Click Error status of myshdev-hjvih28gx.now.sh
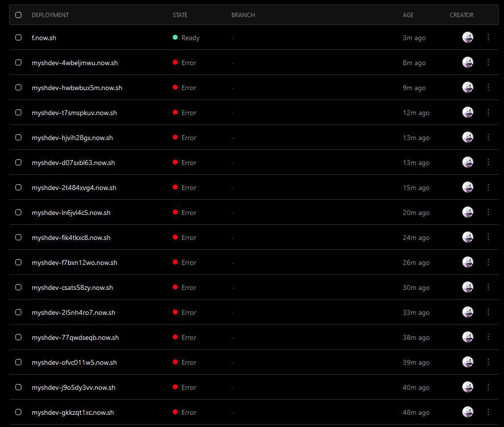This screenshot has width=504, height=427. (x=184, y=138)
